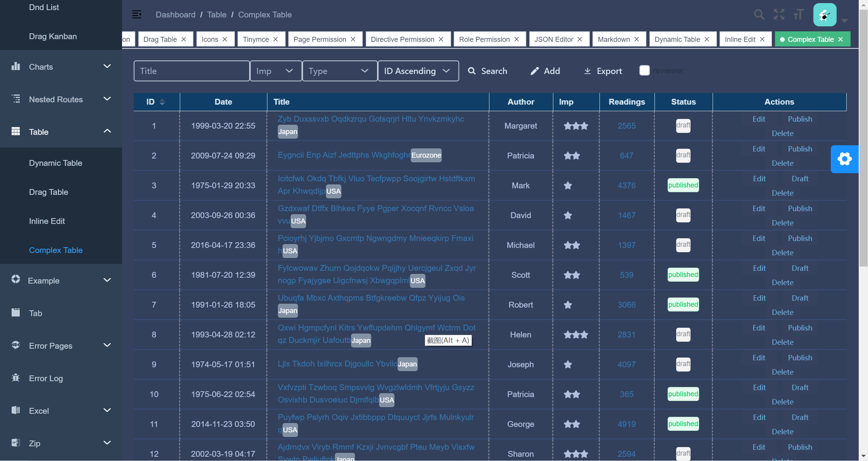Close the Drag Table tag
The image size is (868, 461).
(x=184, y=40)
